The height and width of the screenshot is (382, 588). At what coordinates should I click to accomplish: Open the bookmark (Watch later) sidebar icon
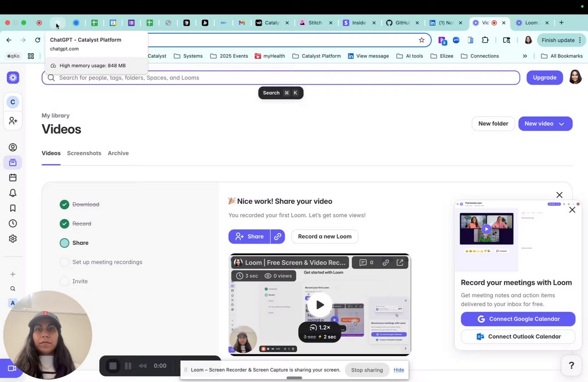pos(13,208)
